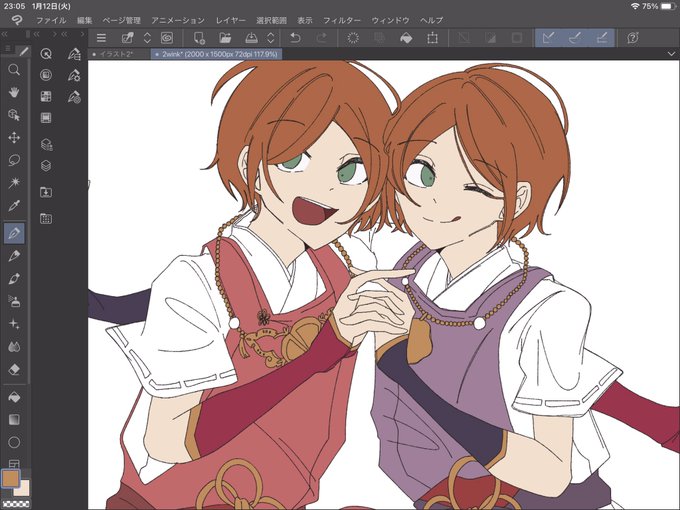Image resolution: width=680 pixels, height=510 pixels.
Task: Expand the canvas tab list chevron
Action: click(x=671, y=54)
